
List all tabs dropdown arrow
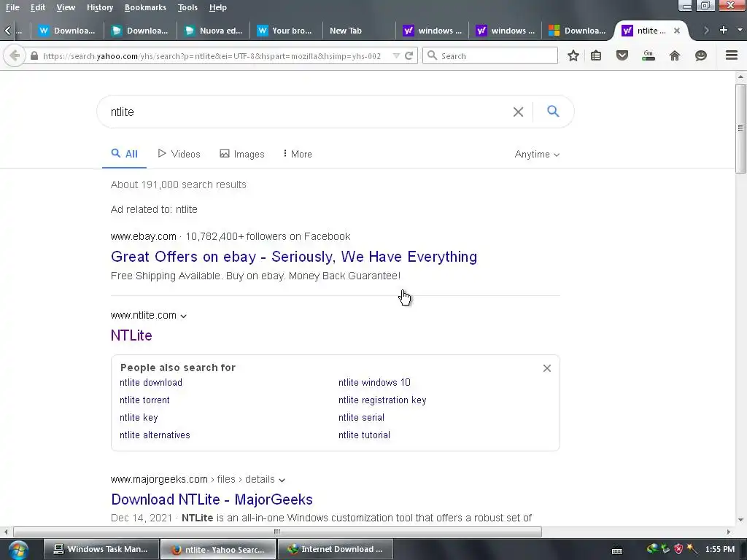click(x=740, y=30)
